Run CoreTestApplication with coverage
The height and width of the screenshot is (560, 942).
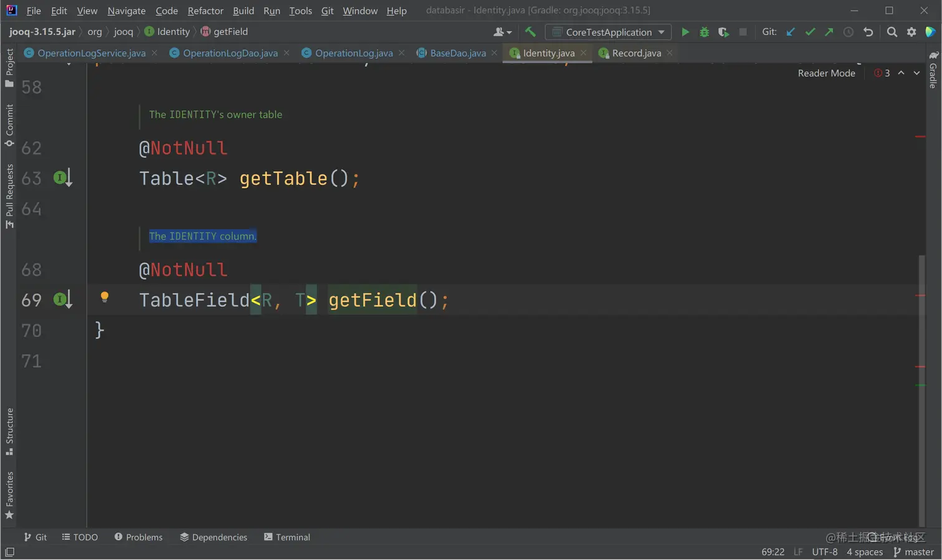(723, 32)
